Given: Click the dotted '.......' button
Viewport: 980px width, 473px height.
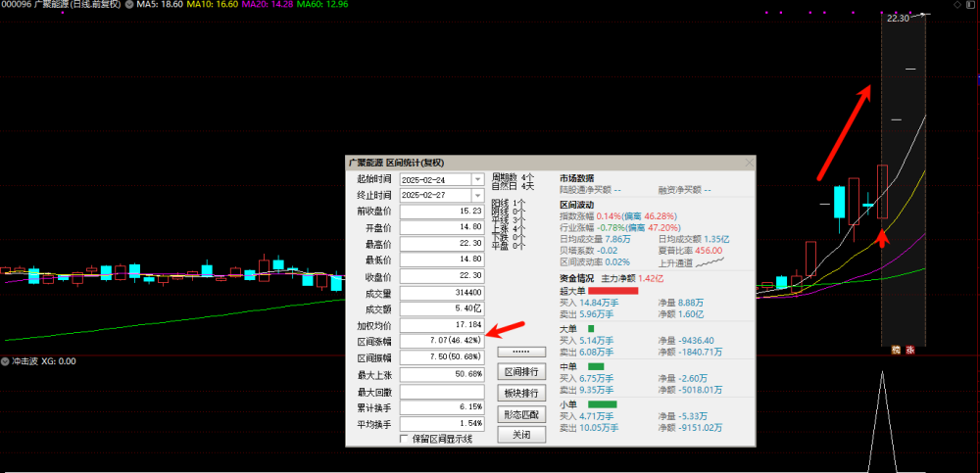Looking at the screenshot, I should [x=521, y=353].
